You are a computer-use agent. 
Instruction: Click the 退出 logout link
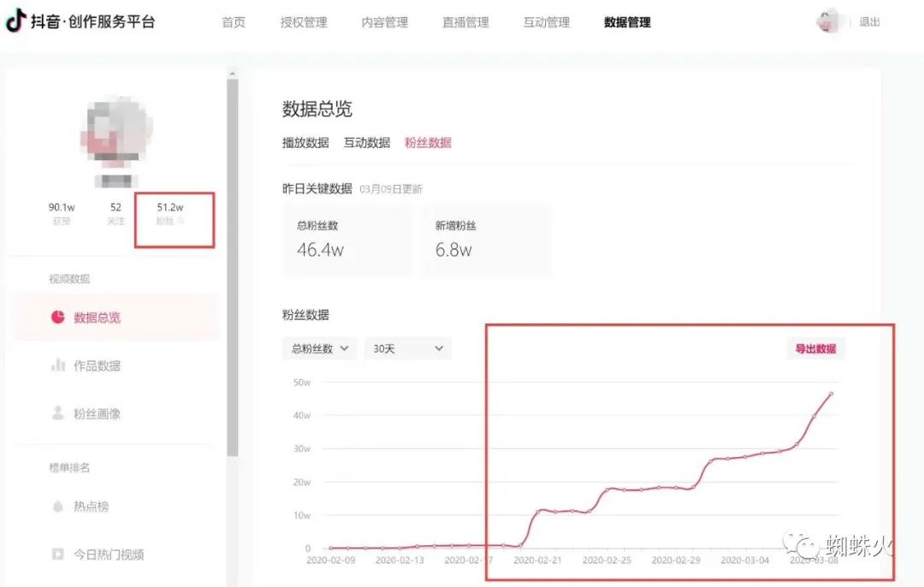coord(869,22)
